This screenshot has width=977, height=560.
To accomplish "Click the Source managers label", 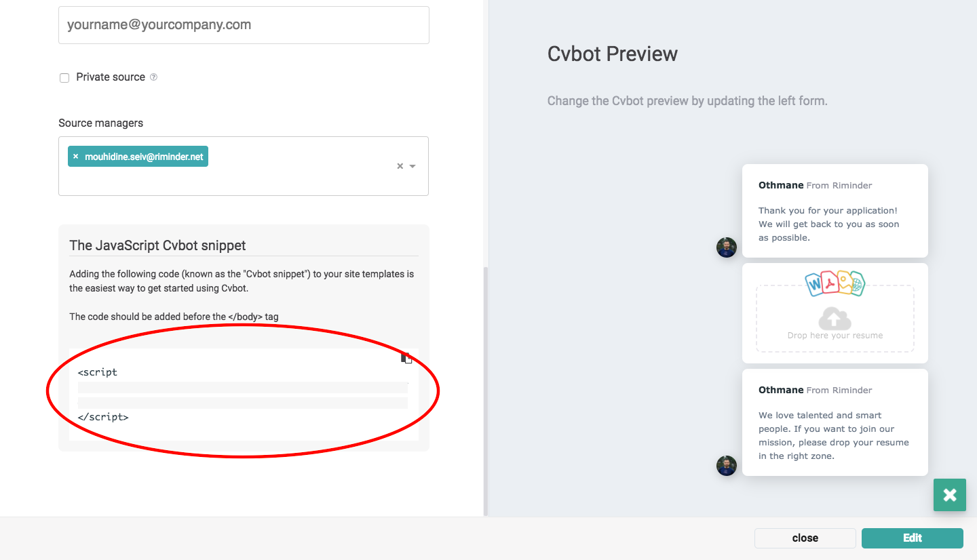I will pyautogui.click(x=101, y=123).
